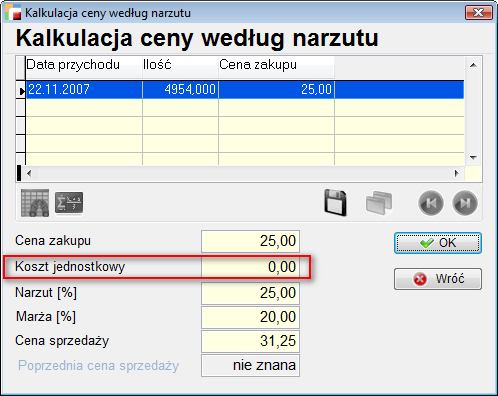Select the Data przychodu column header
This screenshot has width=498, height=396.
pos(84,67)
